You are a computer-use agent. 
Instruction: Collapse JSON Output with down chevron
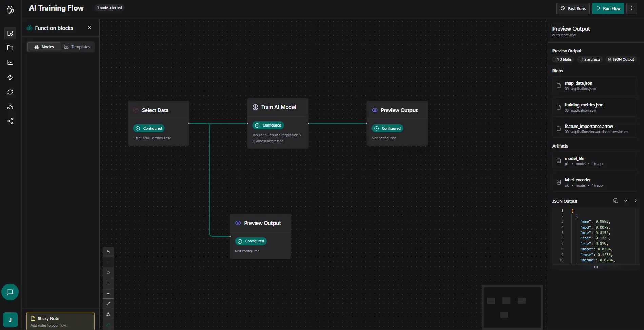pyautogui.click(x=626, y=201)
